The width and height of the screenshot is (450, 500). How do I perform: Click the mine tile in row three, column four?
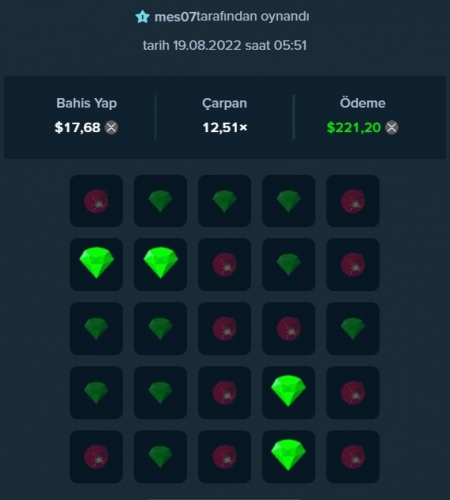pos(288,329)
